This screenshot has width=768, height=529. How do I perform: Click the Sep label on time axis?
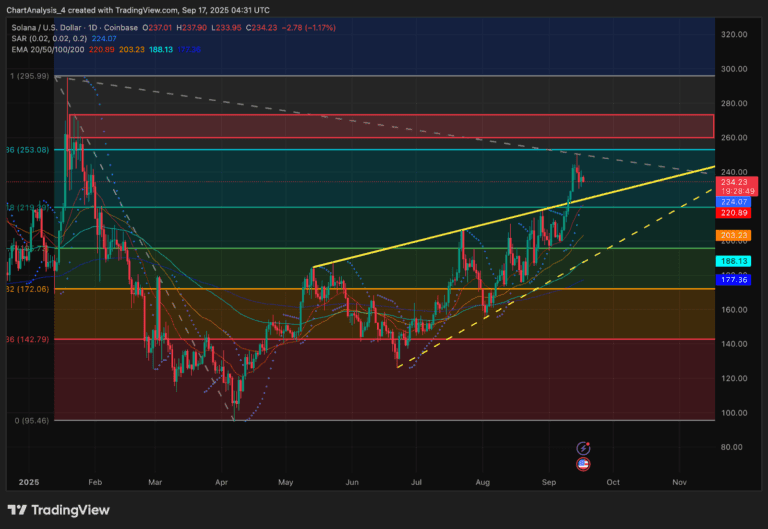[x=549, y=482]
